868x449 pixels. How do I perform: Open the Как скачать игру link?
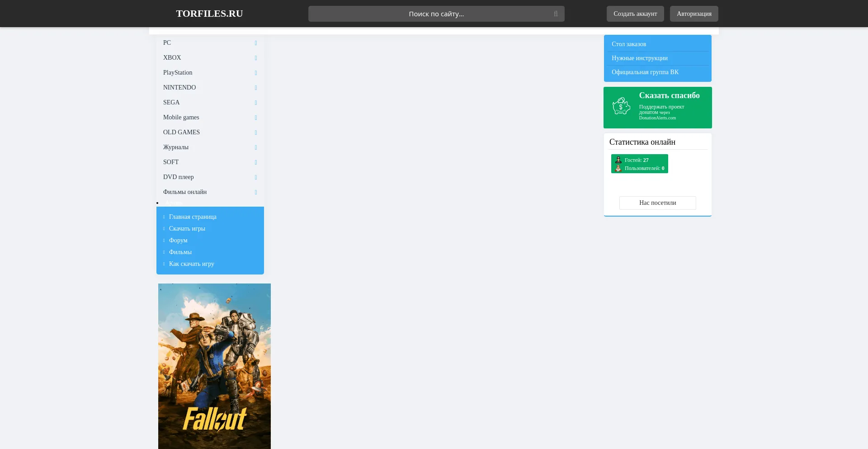tap(192, 264)
